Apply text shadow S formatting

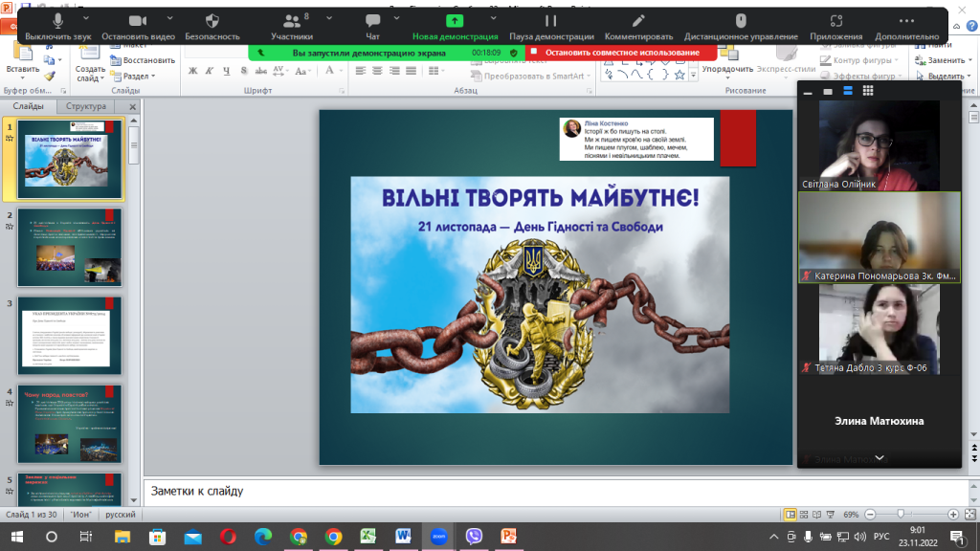244,71
